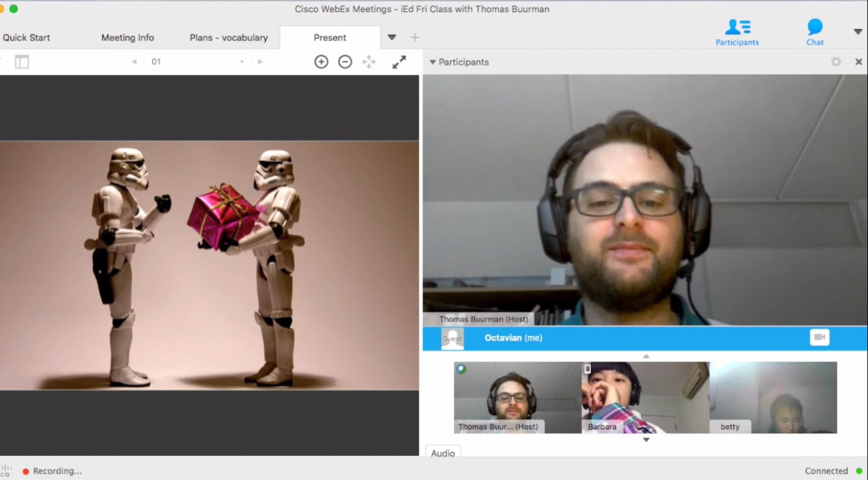Select Barbara's video thumbnail
The width and height of the screenshot is (868, 480).
[x=646, y=397]
